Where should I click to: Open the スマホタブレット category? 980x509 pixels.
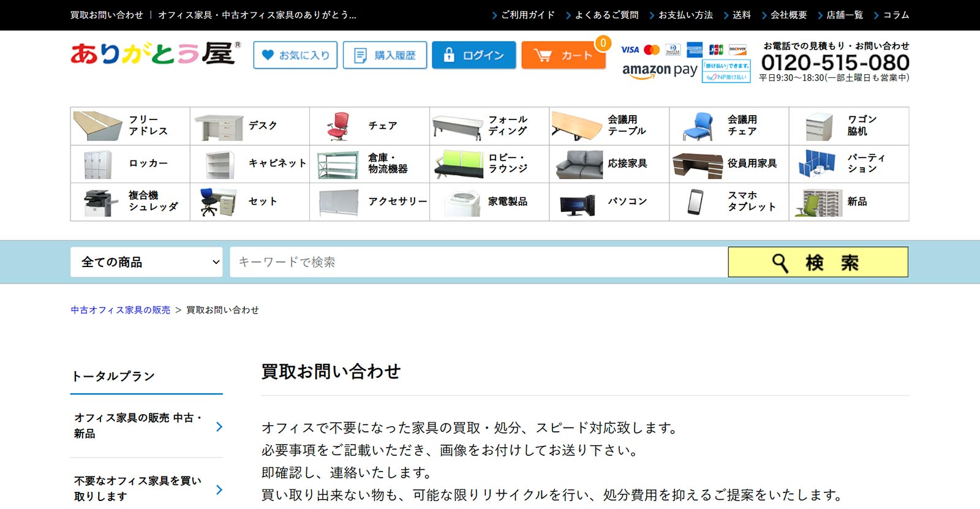(x=729, y=202)
